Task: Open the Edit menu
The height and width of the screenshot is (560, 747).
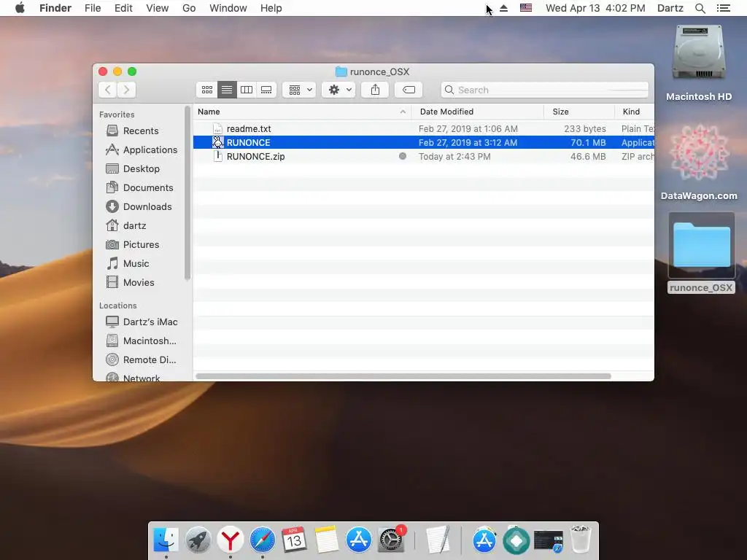Action: tap(123, 8)
